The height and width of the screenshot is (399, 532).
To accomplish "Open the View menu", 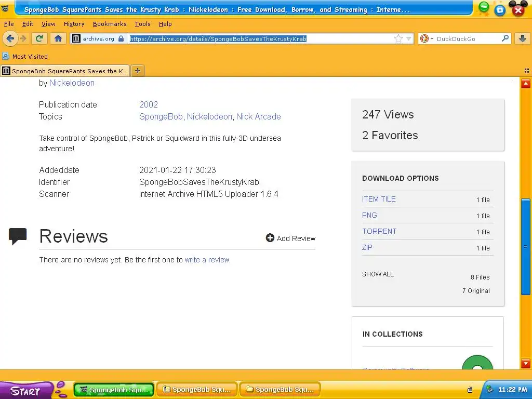I will pyautogui.click(x=48, y=24).
